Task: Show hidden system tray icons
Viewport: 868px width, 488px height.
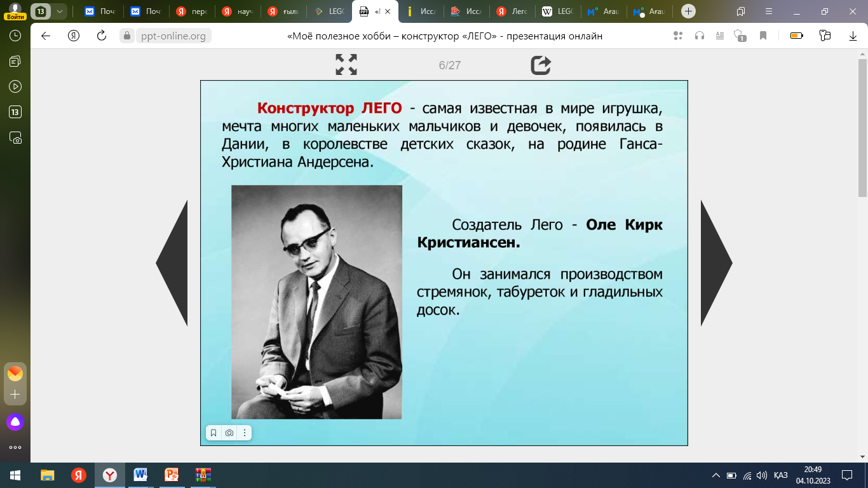Action: tap(716, 475)
